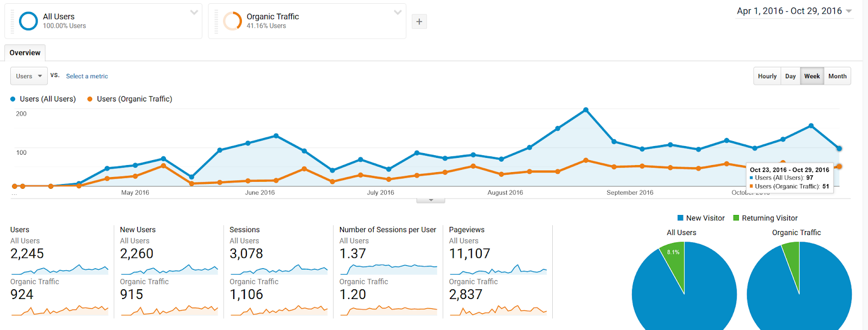Click the July 2016 axis label
This screenshot has width=868, height=330.
point(380,193)
